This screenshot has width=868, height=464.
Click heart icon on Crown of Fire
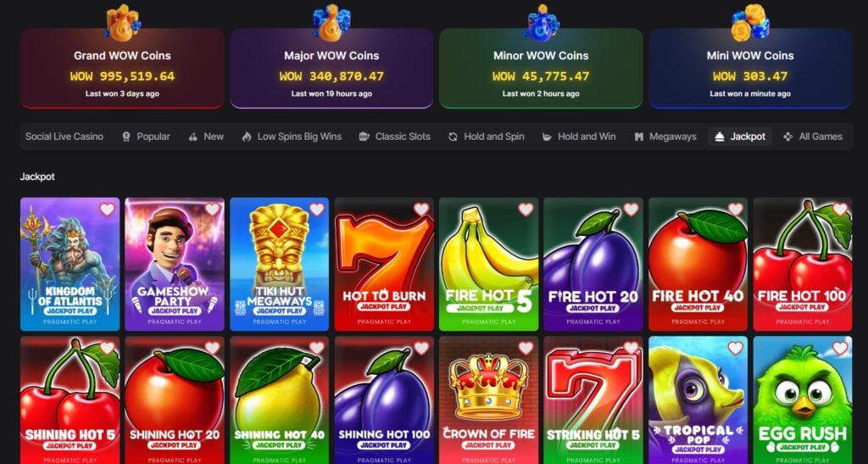click(x=526, y=348)
